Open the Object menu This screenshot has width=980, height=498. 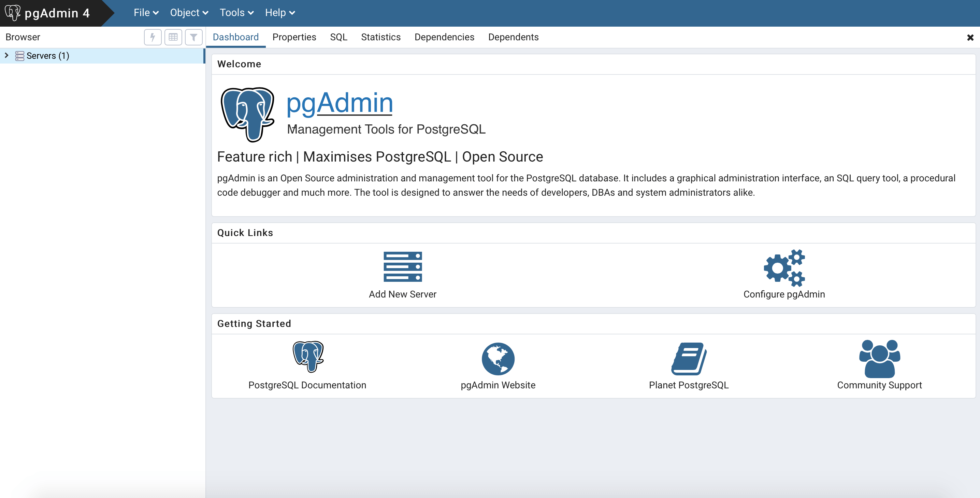coord(189,13)
